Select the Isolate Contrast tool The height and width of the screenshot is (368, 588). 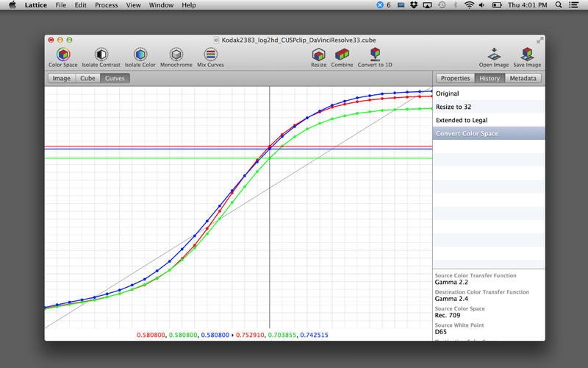101,54
